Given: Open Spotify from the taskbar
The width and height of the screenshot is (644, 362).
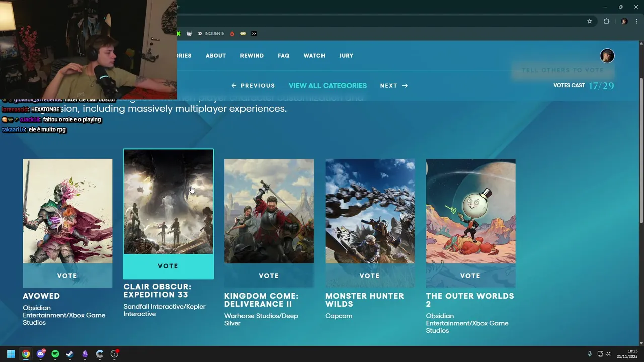Looking at the screenshot, I should tap(55, 354).
